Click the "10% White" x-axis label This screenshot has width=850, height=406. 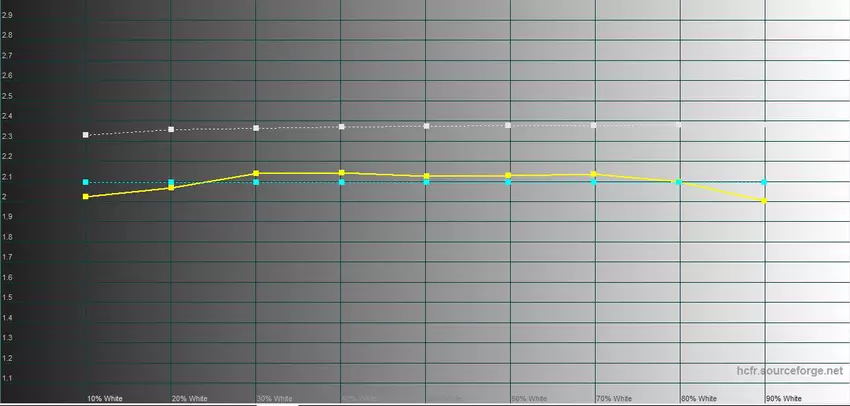[x=105, y=398]
